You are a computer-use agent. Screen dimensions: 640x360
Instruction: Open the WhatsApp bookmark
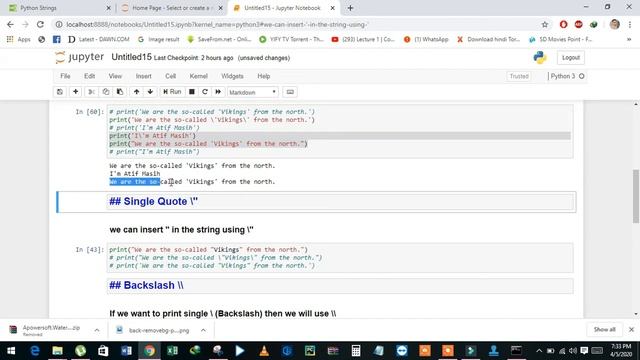coord(426,39)
